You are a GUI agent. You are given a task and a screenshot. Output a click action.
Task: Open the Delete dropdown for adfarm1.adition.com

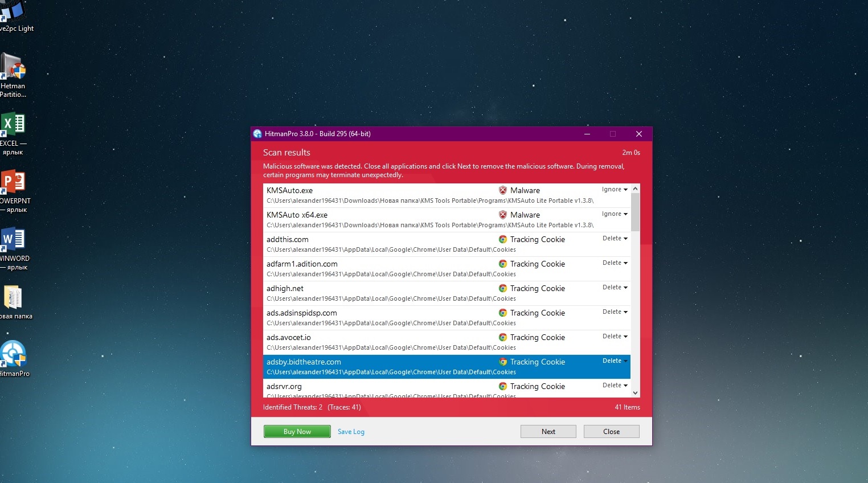[x=615, y=263]
